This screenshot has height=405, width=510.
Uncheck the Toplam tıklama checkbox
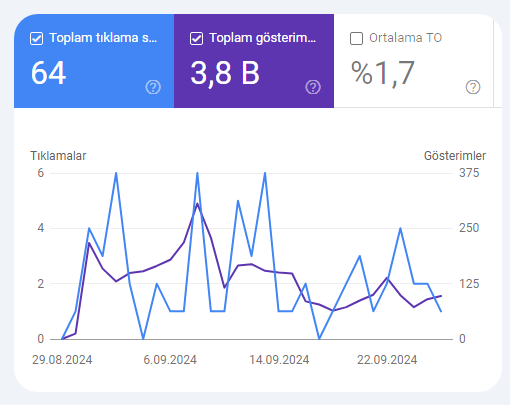(36, 38)
